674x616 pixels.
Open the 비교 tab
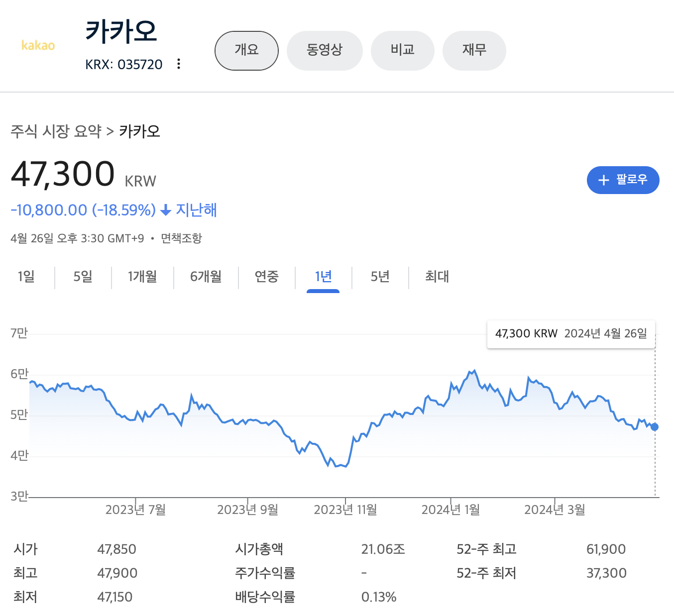tap(402, 50)
